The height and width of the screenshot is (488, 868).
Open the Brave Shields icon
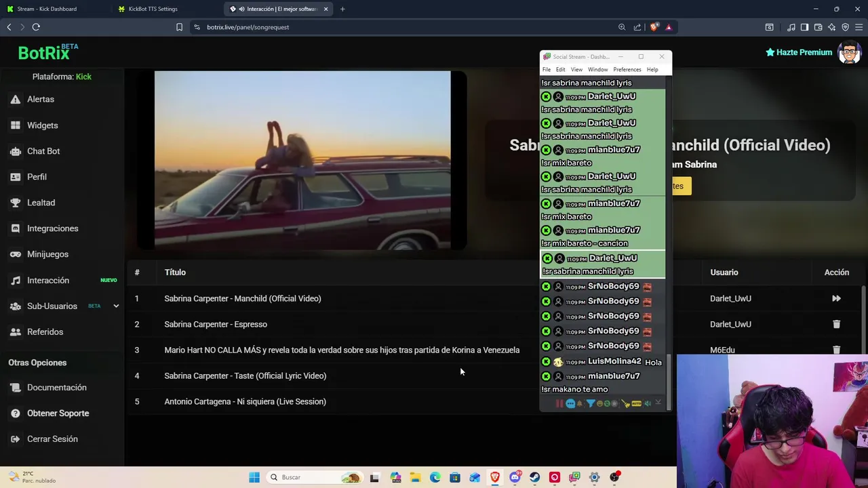pyautogui.click(x=654, y=27)
